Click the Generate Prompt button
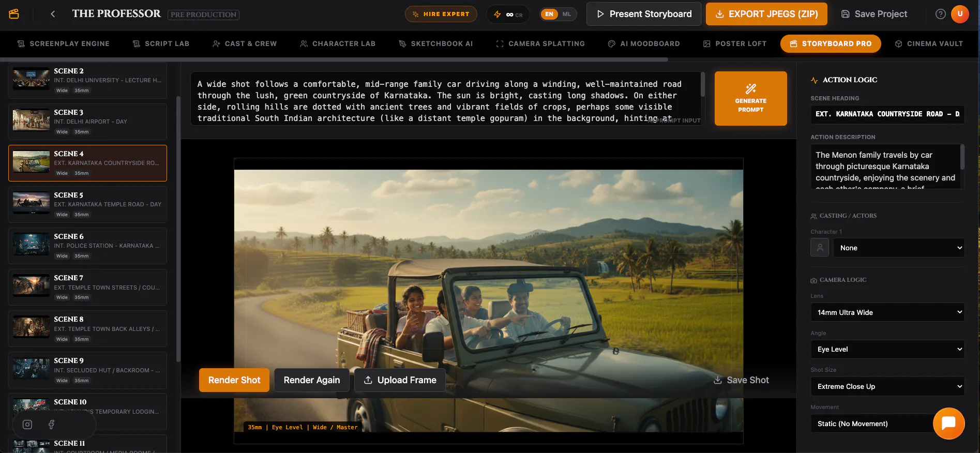 click(751, 98)
